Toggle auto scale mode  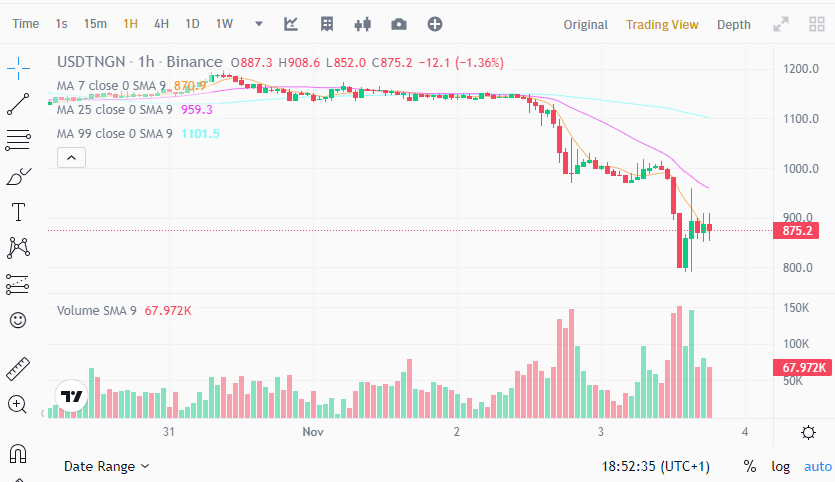817,466
